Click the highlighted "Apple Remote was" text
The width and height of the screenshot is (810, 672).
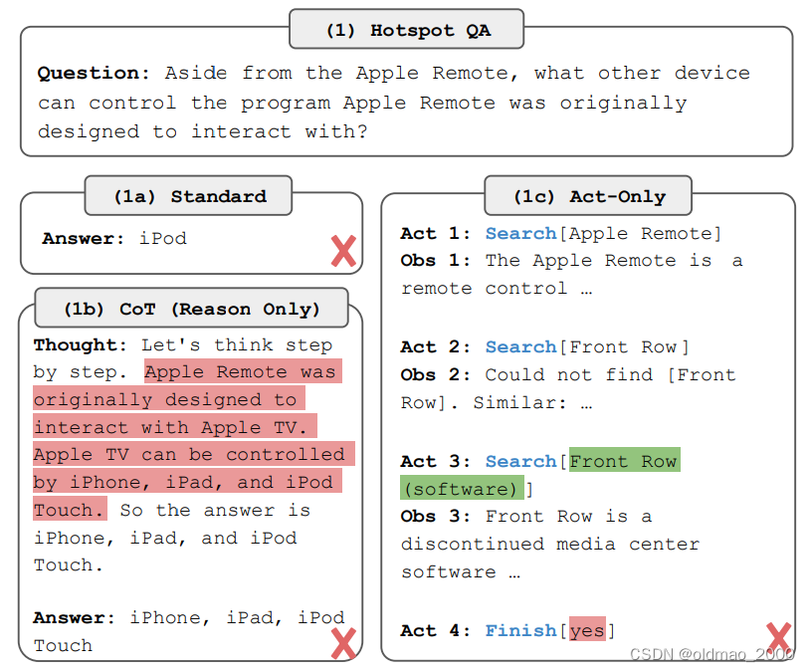point(244,371)
